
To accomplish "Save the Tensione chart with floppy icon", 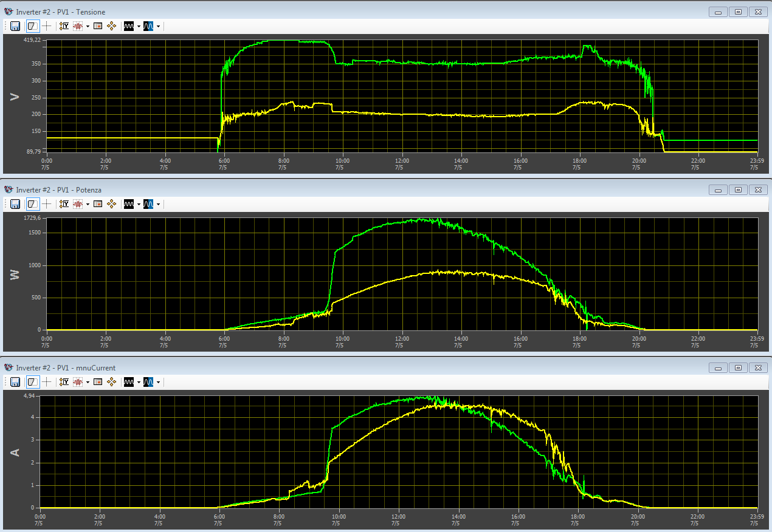I will tap(15, 26).
